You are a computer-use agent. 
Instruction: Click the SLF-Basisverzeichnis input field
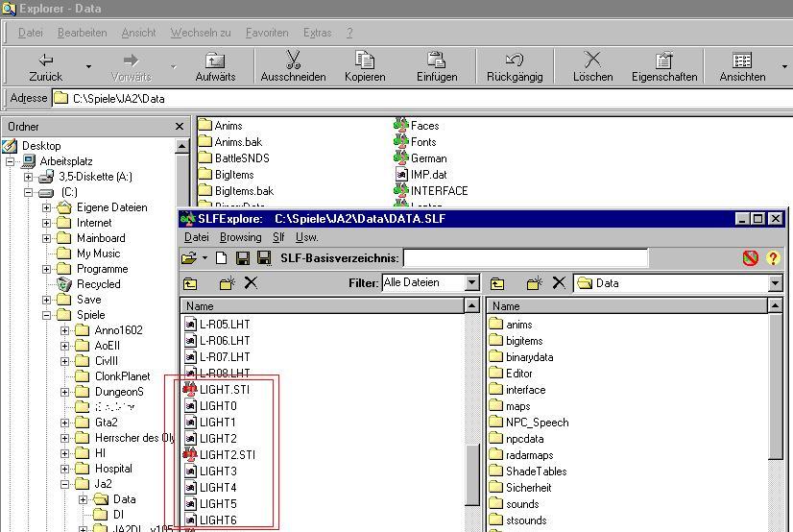click(x=525, y=258)
